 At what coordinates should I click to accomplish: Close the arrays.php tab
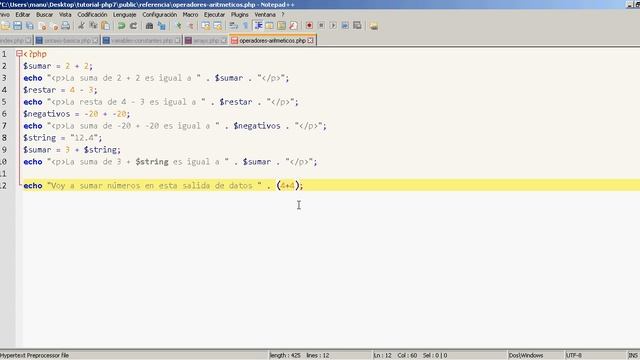[x=224, y=40]
